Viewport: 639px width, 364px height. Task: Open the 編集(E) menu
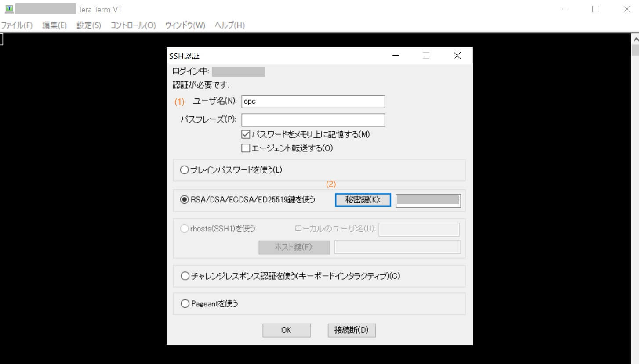[54, 25]
